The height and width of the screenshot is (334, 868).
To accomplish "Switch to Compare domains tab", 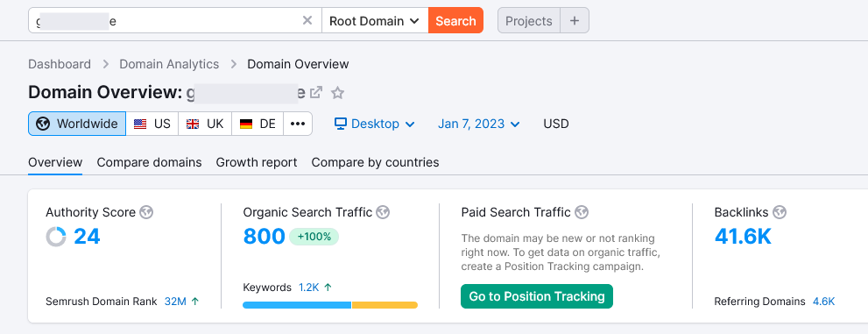I will [150, 162].
